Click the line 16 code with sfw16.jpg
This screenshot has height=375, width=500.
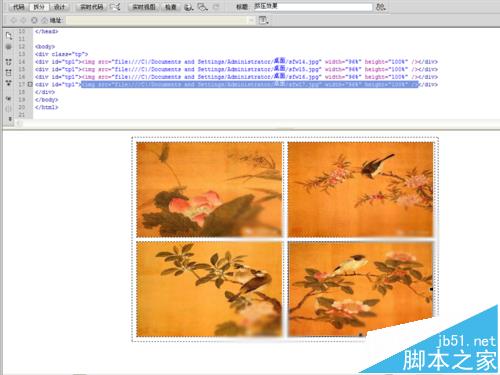coord(236,77)
